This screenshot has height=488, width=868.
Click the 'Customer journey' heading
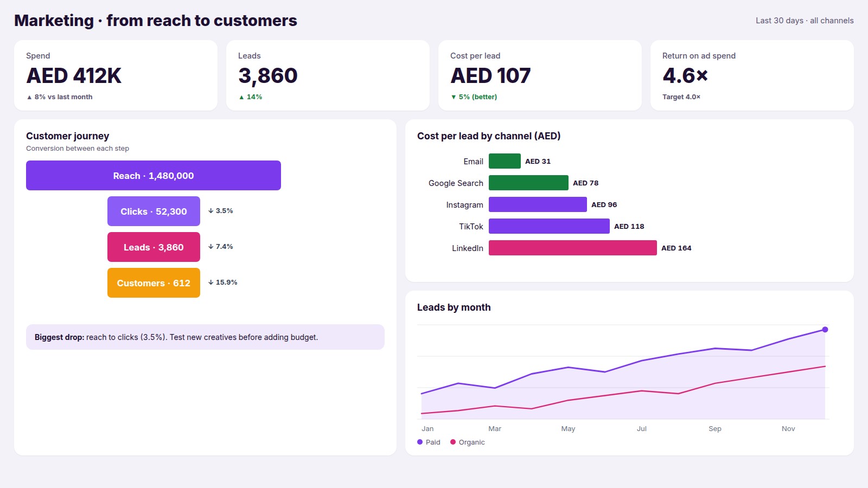pos(68,136)
